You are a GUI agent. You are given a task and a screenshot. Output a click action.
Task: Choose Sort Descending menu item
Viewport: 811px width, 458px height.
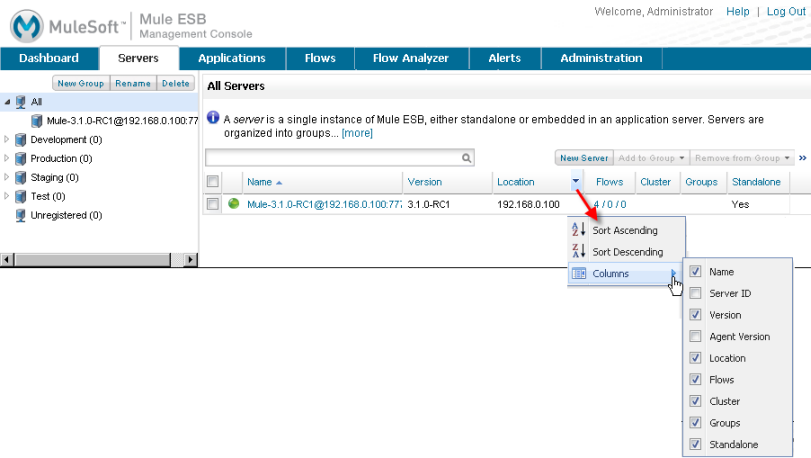pyautogui.click(x=626, y=252)
